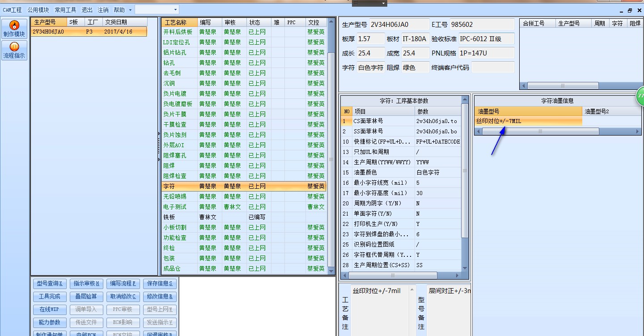The image size is (644, 336).
Task: Select the 无铅喷锡 process row
Action: point(244,196)
